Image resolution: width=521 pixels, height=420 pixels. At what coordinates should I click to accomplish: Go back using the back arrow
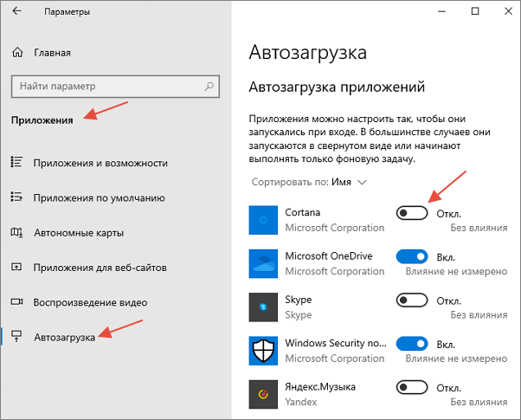coord(16,11)
